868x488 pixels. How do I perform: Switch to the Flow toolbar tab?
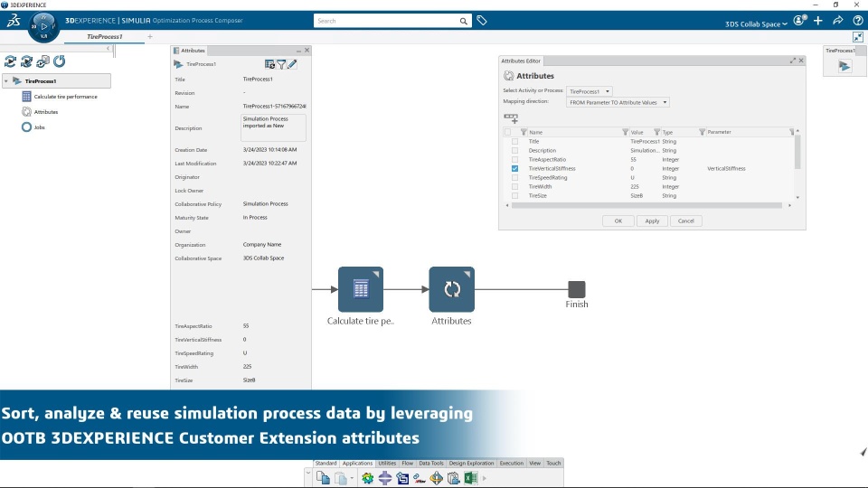pyautogui.click(x=408, y=463)
